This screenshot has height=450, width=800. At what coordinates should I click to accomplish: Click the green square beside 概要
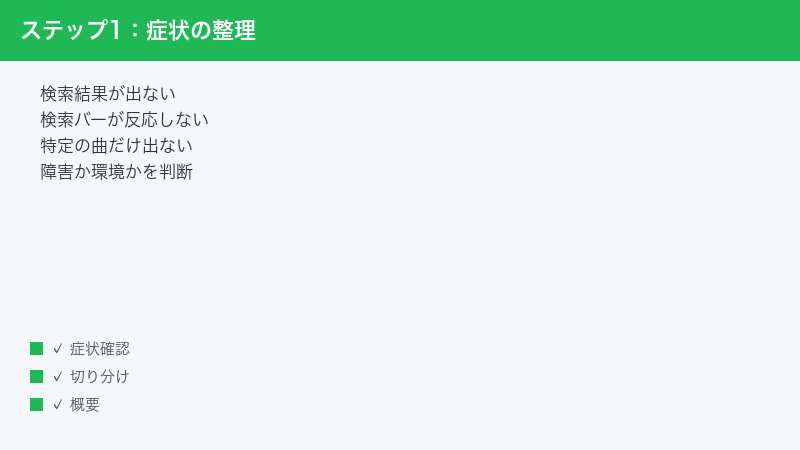click(x=36, y=405)
